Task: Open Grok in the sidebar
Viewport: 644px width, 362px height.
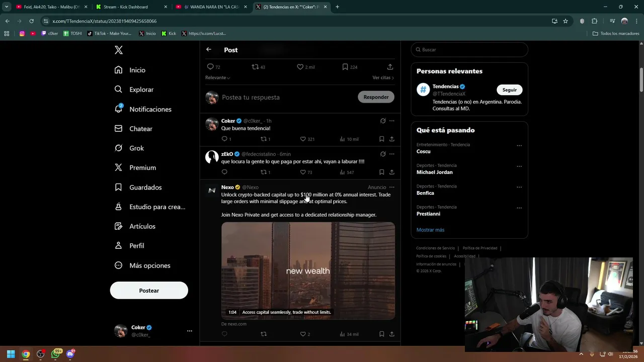Action: pyautogui.click(x=129, y=148)
